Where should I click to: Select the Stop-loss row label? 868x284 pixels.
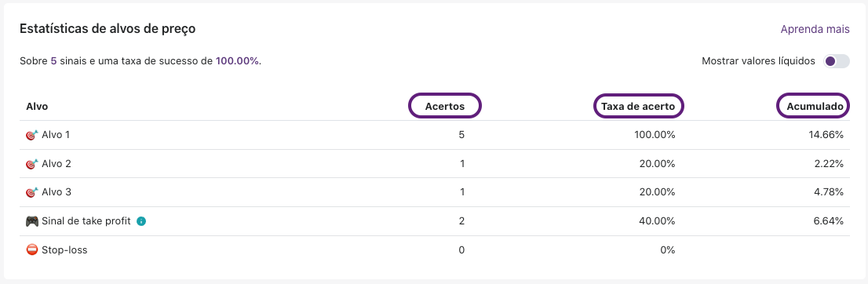(x=64, y=249)
